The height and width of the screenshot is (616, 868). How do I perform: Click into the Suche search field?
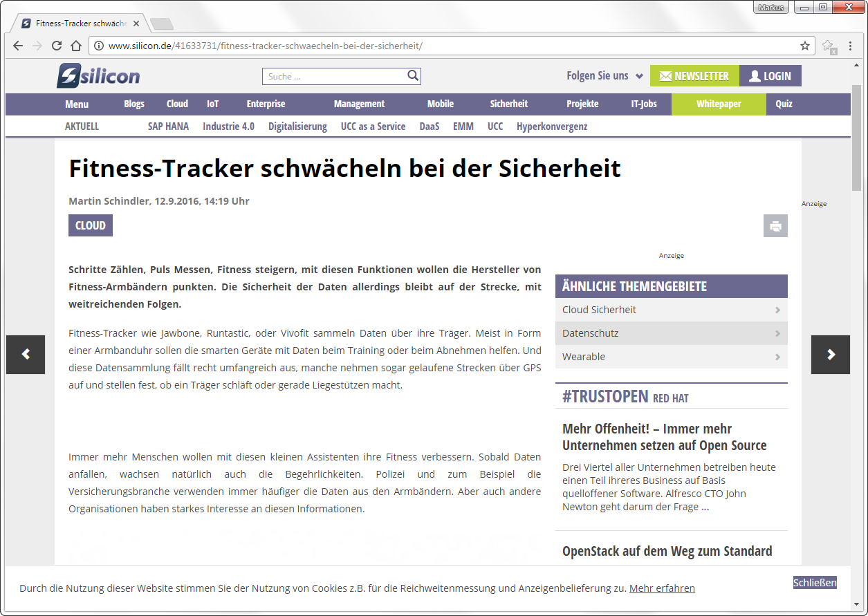(x=333, y=76)
